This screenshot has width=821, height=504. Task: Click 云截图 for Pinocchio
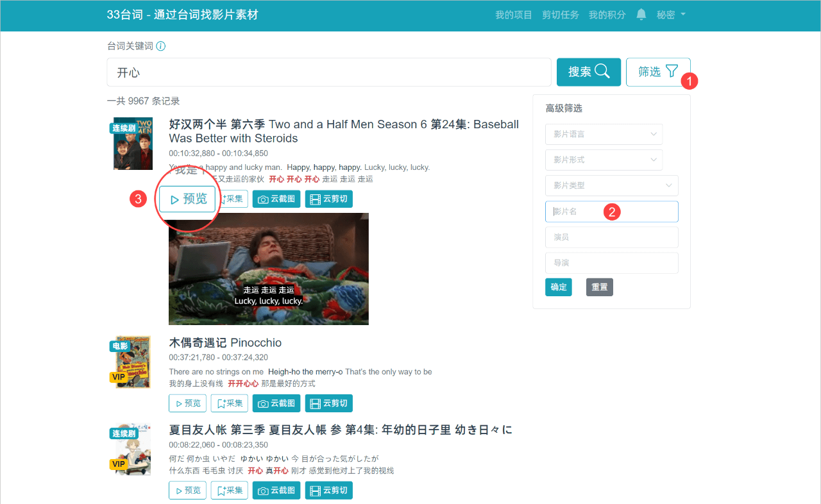[x=276, y=403]
